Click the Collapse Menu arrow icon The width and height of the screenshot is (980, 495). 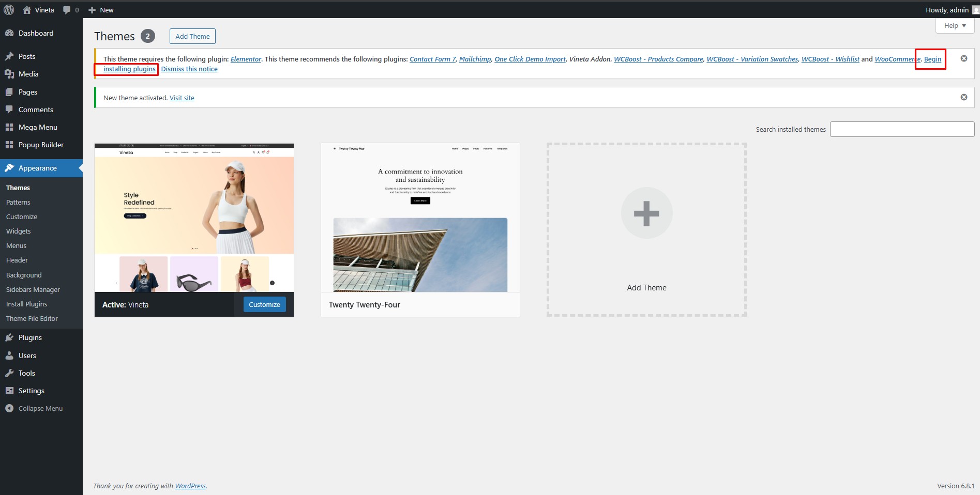(x=9, y=408)
